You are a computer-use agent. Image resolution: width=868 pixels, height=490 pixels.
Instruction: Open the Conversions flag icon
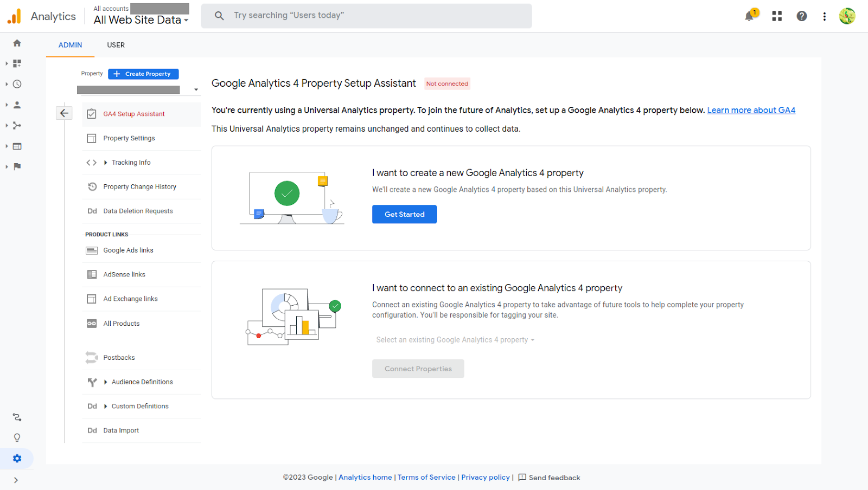pyautogui.click(x=17, y=166)
